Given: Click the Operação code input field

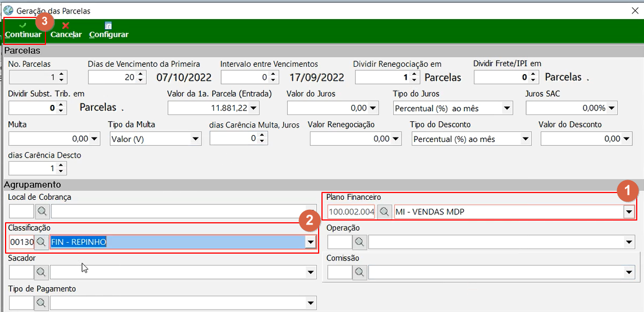Looking at the screenshot, I should coord(339,242).
